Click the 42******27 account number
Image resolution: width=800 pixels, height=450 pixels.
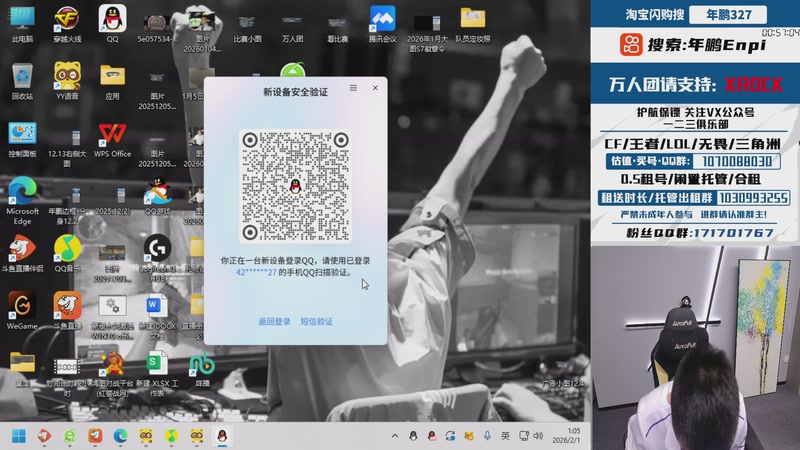coord(256,272)
